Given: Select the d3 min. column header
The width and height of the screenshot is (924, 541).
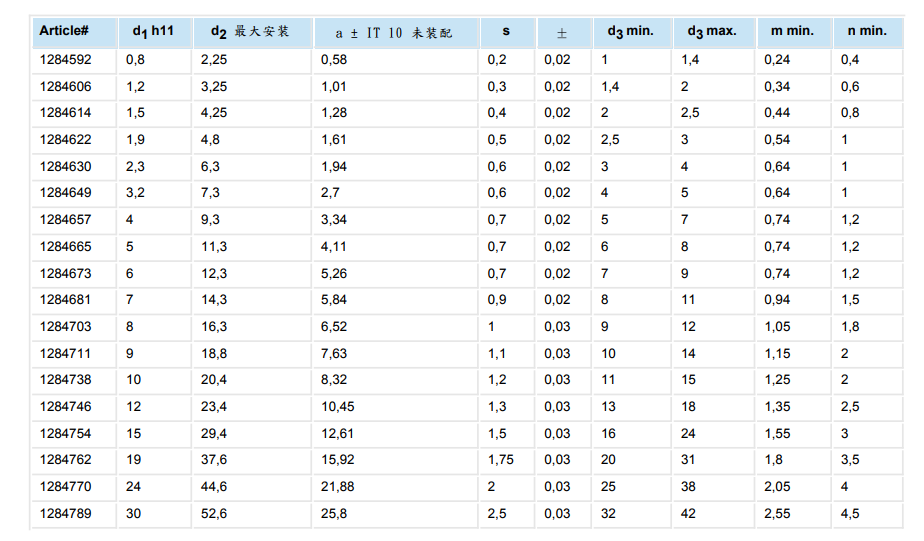Looking at the screenshot, I should coord(629,31).
